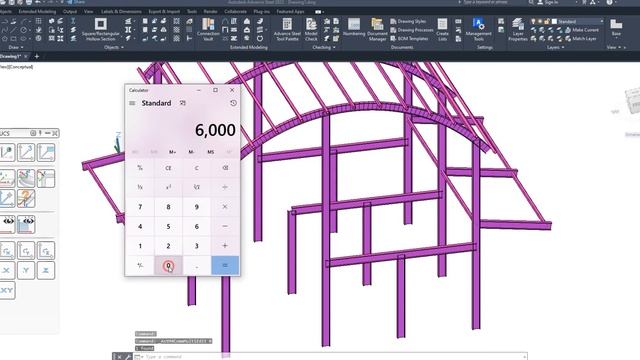Expand the Objects panel dropdown
Image resolution: width=640 pixels, height=360 pixels.
113,47
